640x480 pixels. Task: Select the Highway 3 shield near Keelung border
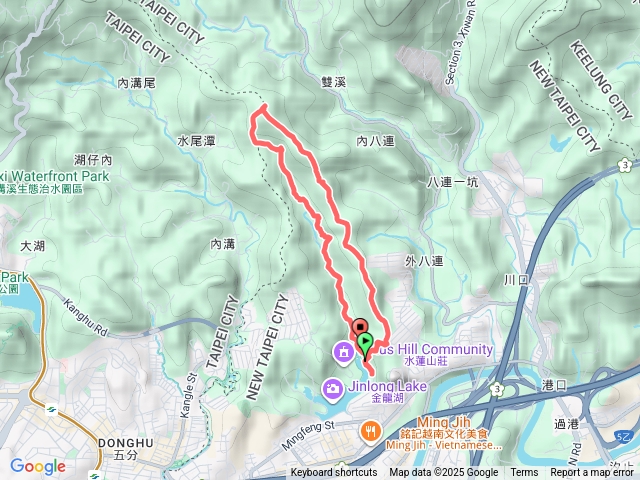pos(625,165)
